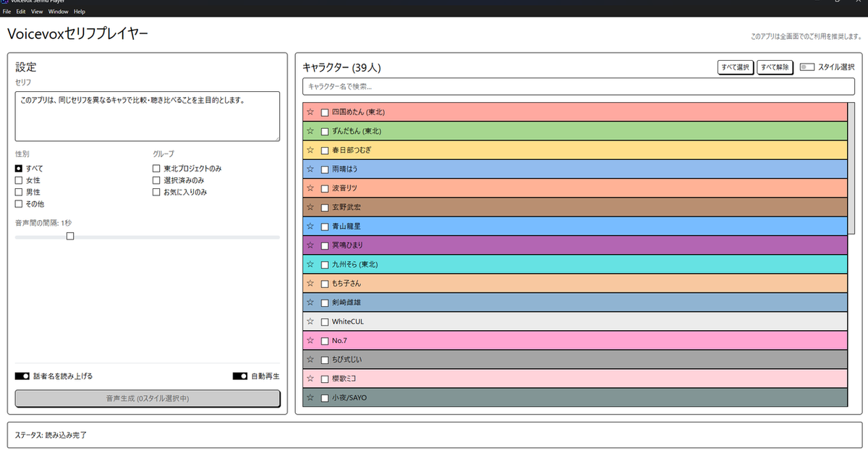Click in the セリフ text area
The width and height of the screenshot is (868, 456).
[x=148, y=116]
